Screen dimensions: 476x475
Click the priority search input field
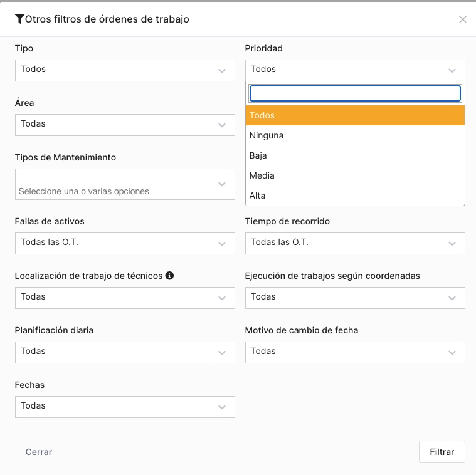point(355,93)
